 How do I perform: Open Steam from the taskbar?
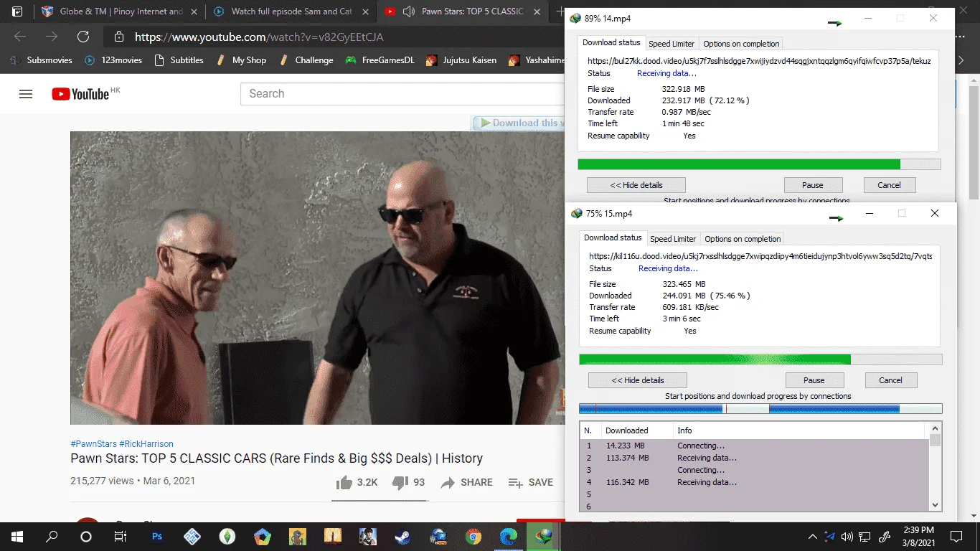pos(402,537)
